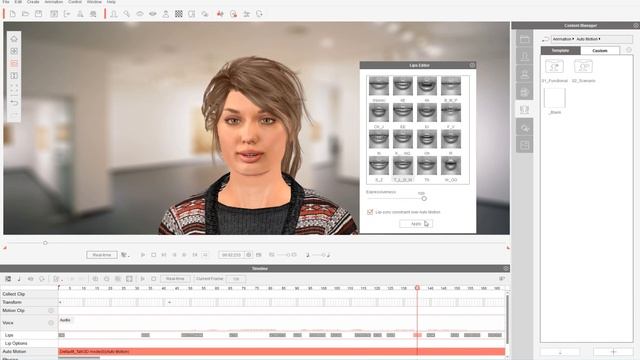Open the mouth settings toolbar icon

coord(153,14)
